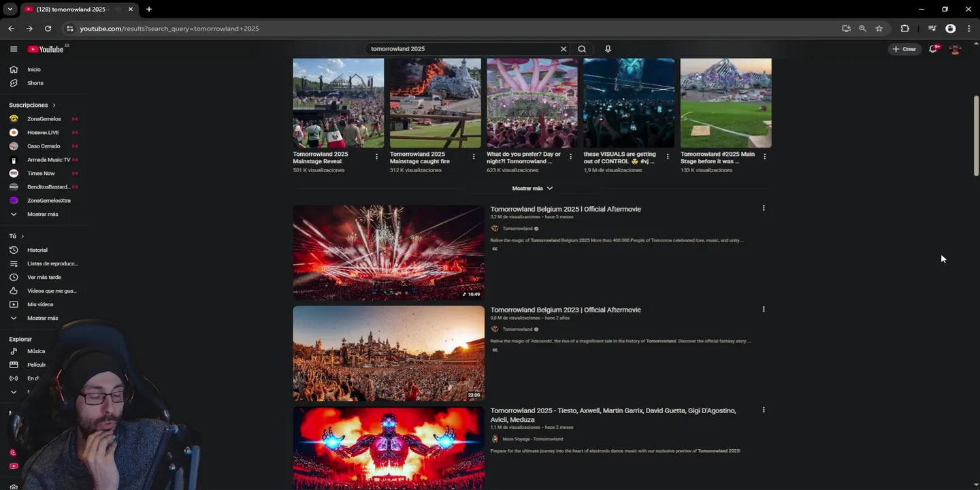The height and width of the screenshot is (490, 980).
Task: Go back in the browser
Action: (11, 29)
